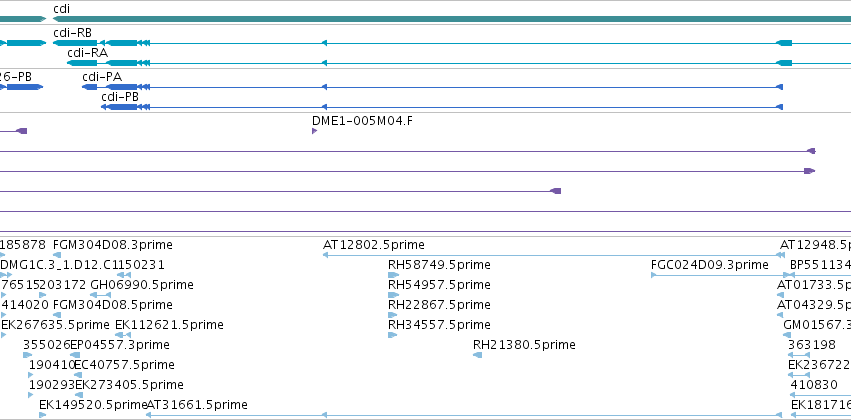Click the EP04557.3prime arrow glyph
Viewport: 851px width, 420px height.
click(75, 355)
